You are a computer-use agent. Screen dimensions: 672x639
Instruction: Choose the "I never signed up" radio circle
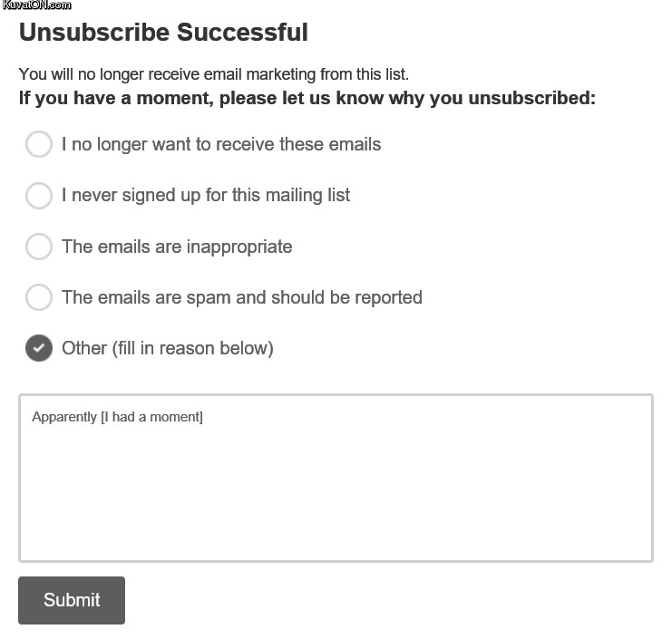(39, 195)
